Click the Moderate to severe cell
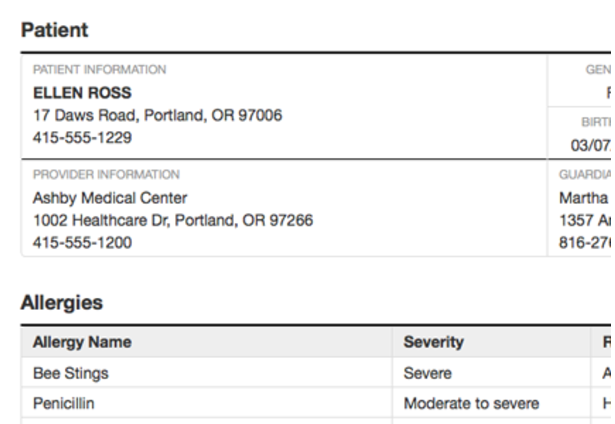The width and height of the screenshot is (615, 424). pyautogui.click(x=471, y=404)
